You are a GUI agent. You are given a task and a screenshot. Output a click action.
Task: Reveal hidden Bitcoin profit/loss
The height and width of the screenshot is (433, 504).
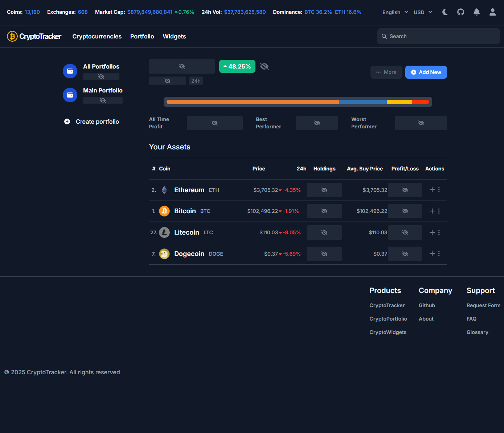tap(405, 211)
